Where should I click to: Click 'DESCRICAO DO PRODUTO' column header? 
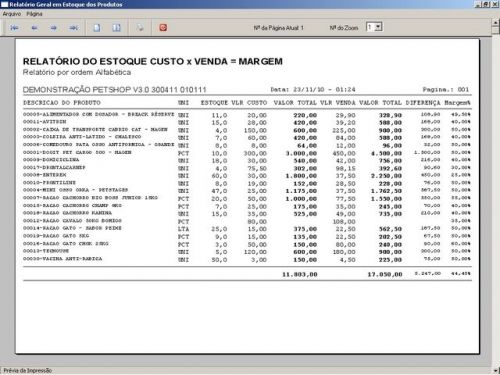[62, 103]
